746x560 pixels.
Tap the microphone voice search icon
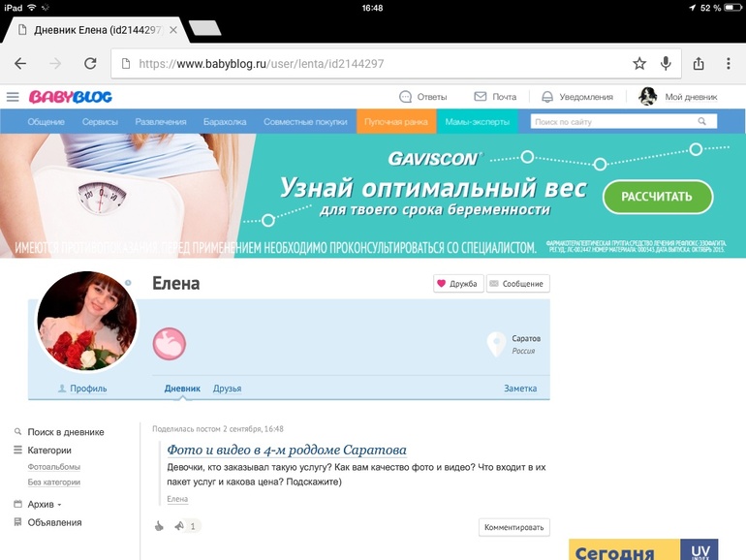tap(667, 64)
